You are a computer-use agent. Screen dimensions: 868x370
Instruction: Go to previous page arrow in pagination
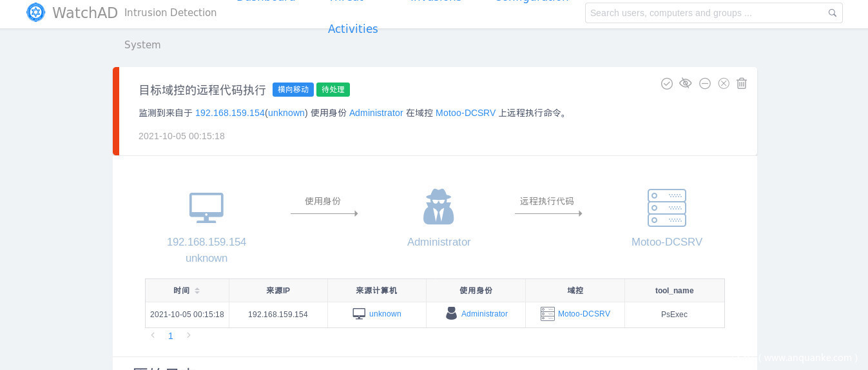coord(153,336)
